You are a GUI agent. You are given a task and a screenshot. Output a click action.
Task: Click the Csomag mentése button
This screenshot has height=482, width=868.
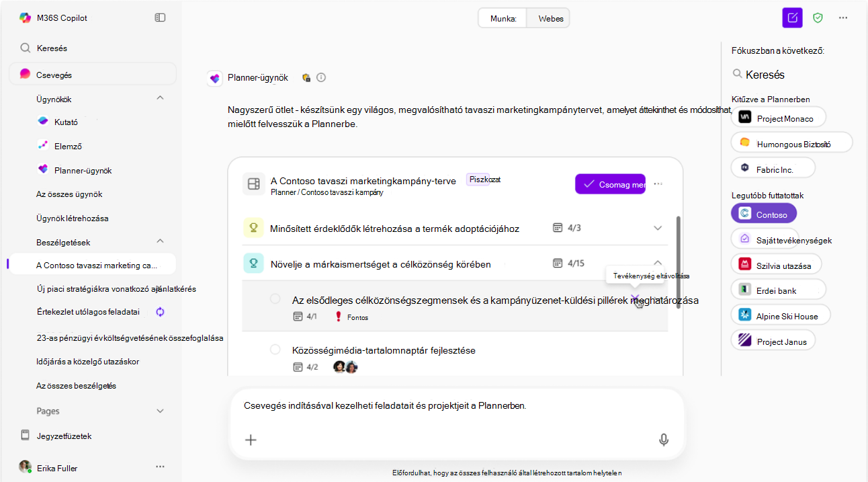click(610, 184)
